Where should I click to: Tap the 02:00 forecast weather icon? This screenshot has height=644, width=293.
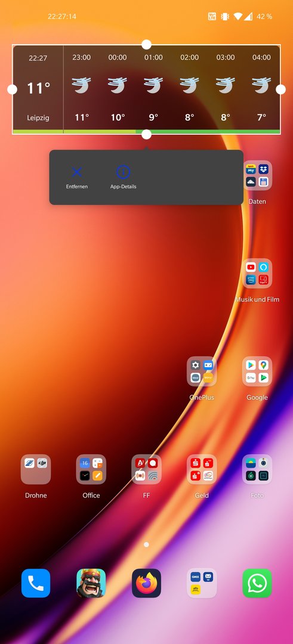click(x=189, y=85)
